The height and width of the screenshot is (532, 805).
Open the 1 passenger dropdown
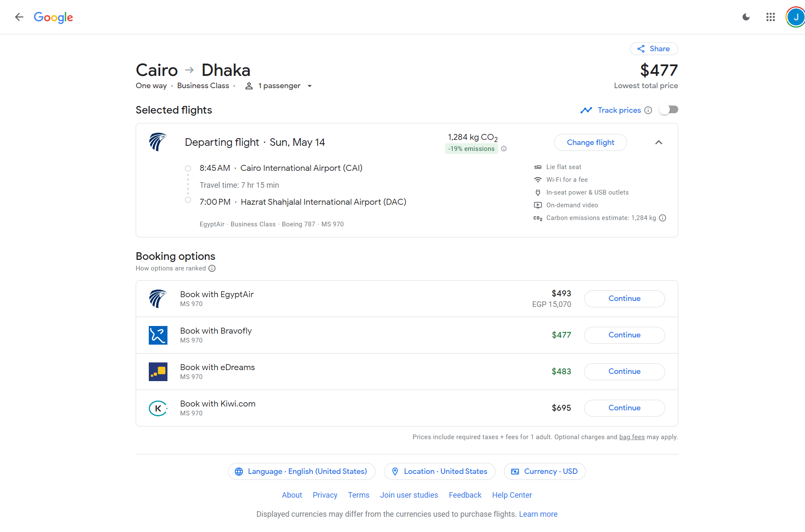(279, 86)
